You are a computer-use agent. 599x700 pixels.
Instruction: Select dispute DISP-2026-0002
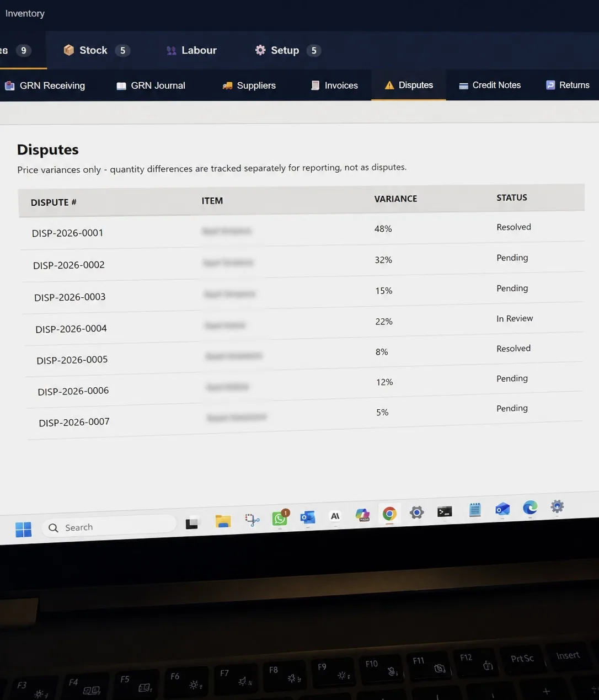pos(69,265)
